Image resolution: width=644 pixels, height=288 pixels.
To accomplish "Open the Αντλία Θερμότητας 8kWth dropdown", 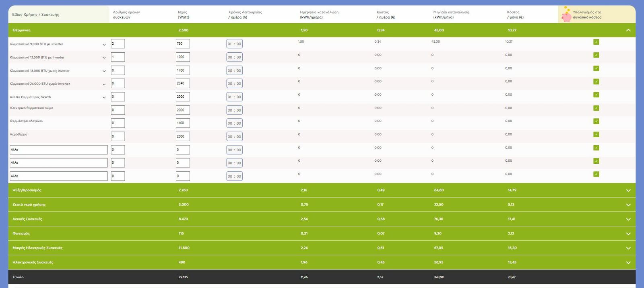I will click(x=104, y=97).
